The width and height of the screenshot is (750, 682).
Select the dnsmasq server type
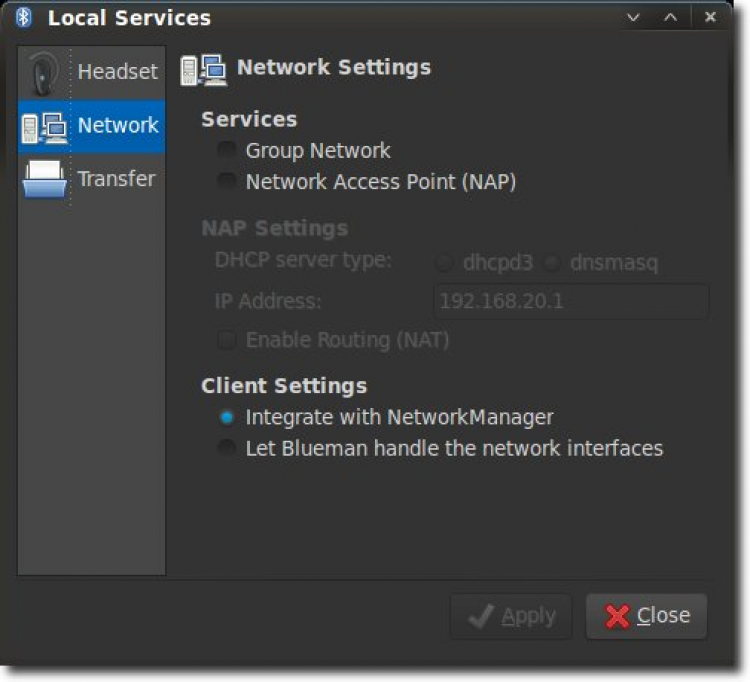point(551,264)
